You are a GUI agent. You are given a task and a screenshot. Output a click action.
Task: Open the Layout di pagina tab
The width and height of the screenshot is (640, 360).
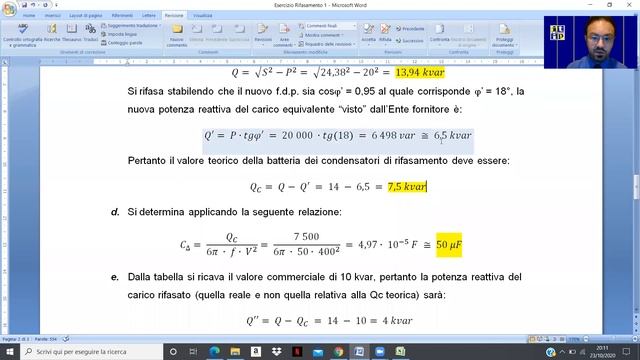coord(85,16)
